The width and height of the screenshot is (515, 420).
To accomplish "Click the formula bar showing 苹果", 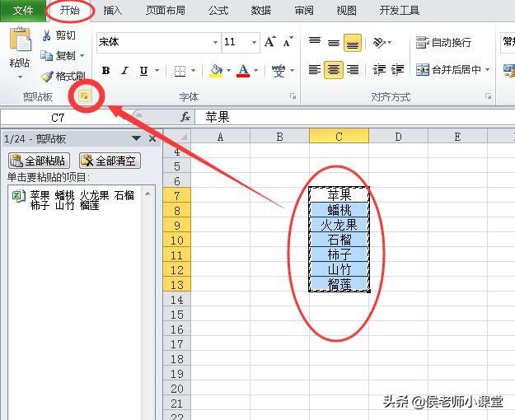I will pyautogui.click(x=354, y=117).
